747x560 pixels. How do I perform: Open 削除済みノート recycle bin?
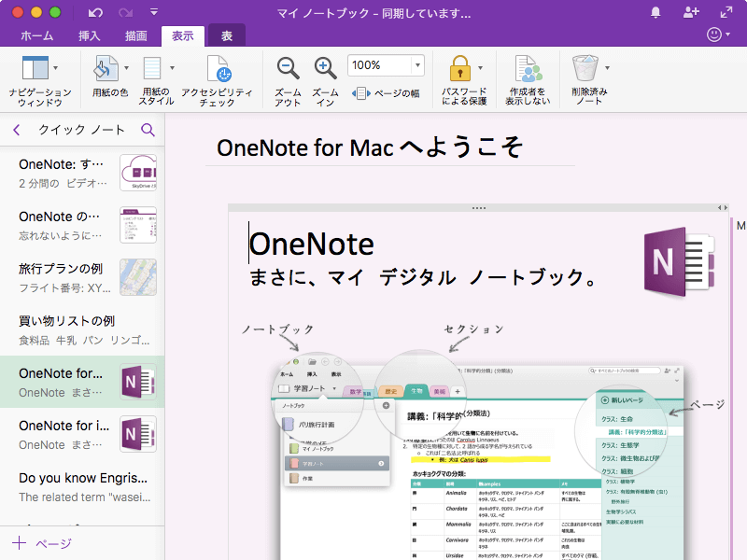click(x=585, y=67)
